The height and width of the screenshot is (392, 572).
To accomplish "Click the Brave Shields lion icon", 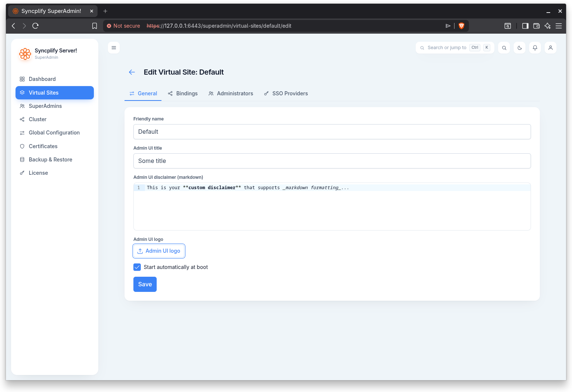I will pos(461,26).
